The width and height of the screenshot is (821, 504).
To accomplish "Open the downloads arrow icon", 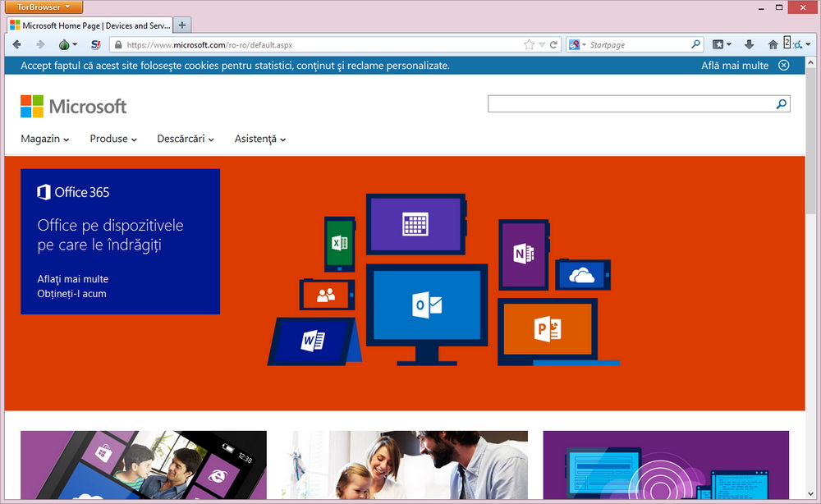I will pos(750,45).
